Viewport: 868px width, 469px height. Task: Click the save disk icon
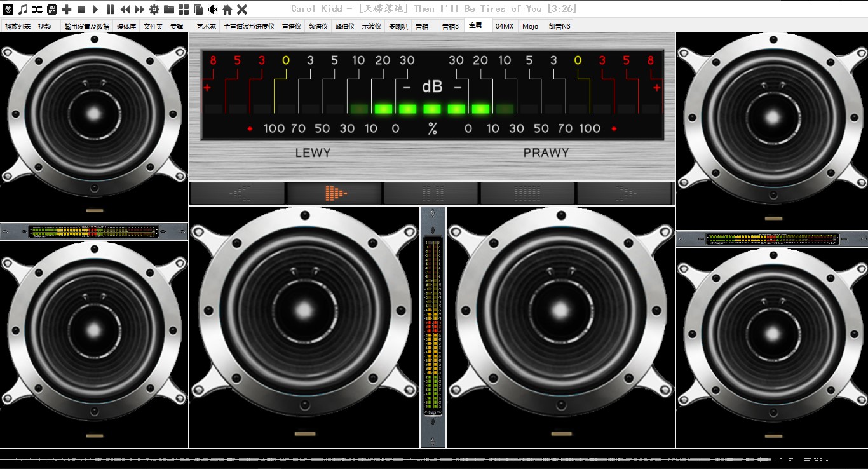pyautogui.click(x=52, y=10)
